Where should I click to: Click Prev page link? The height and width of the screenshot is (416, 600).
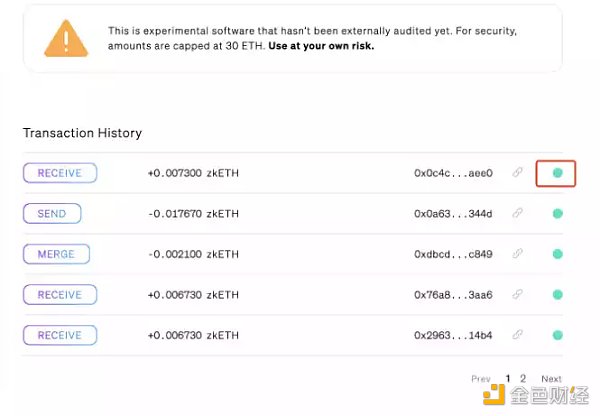pos(481,379)
